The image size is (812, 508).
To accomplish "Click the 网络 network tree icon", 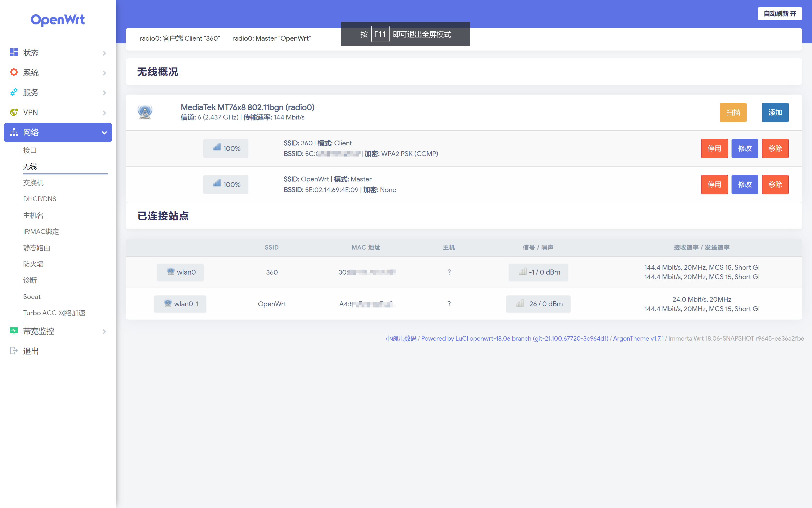I will point(14,132).
